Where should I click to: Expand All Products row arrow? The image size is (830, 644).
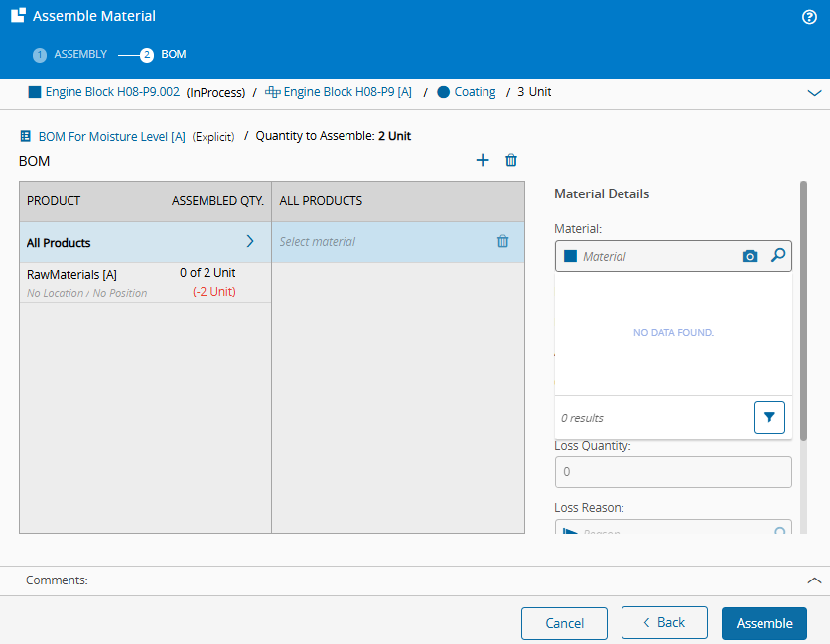click(x=250, y=241)
